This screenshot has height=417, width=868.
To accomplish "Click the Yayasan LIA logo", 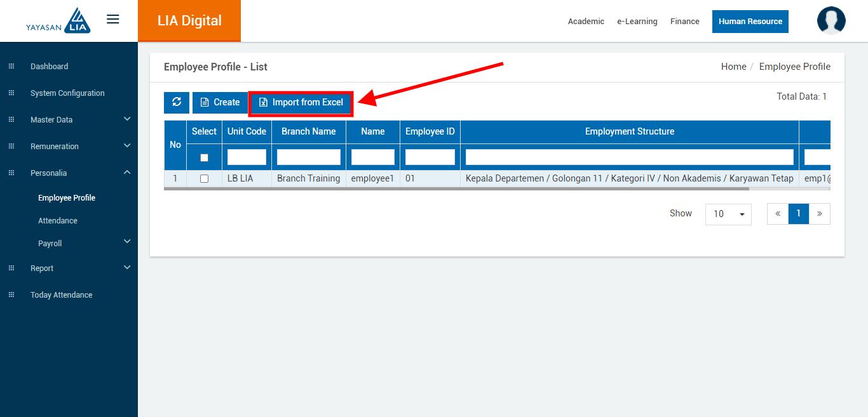I will tap(59, 21).
